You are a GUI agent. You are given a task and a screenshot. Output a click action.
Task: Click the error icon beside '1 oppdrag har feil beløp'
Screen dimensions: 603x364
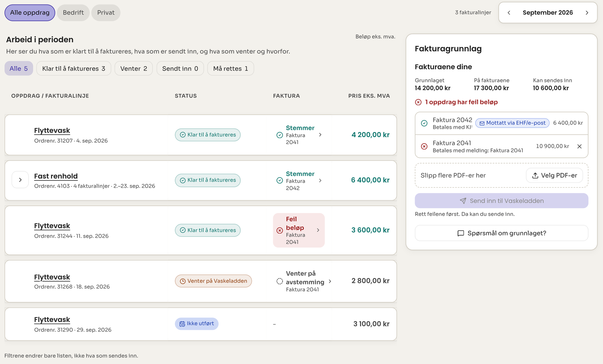418,102
